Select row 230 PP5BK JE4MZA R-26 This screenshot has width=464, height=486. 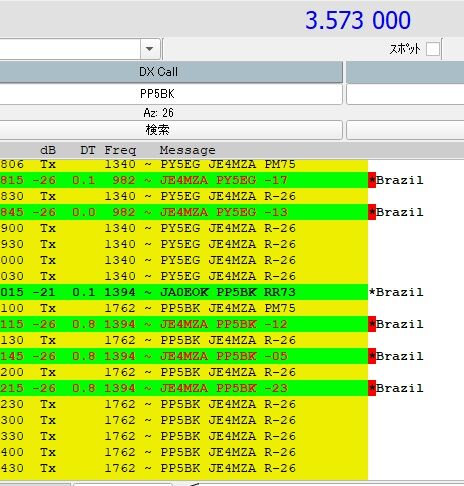184,404
